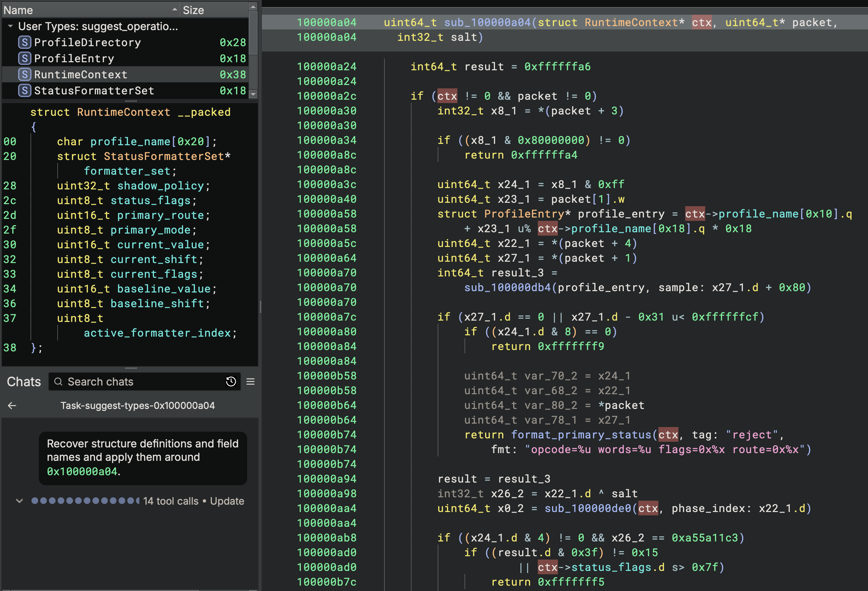The image size is (868, 591).
Task: Click address 100000ab8 in gutter
Action: tap(327, 537)
